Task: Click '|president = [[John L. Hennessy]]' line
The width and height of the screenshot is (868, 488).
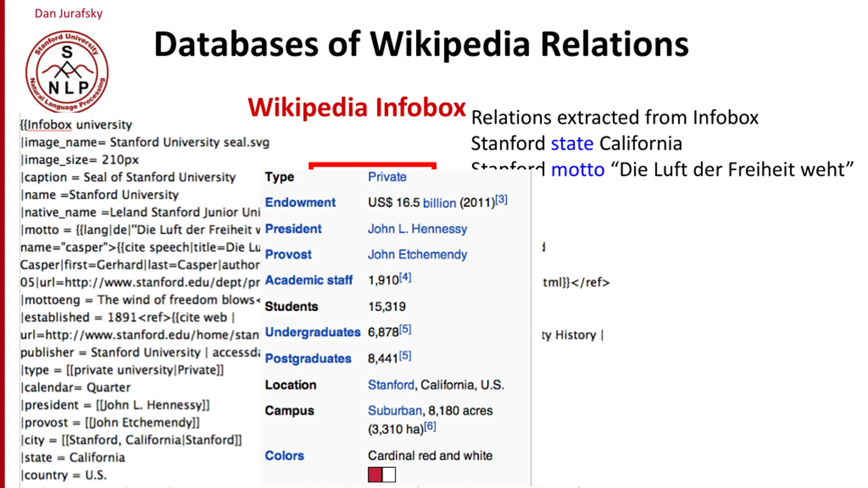Action: 115,405
